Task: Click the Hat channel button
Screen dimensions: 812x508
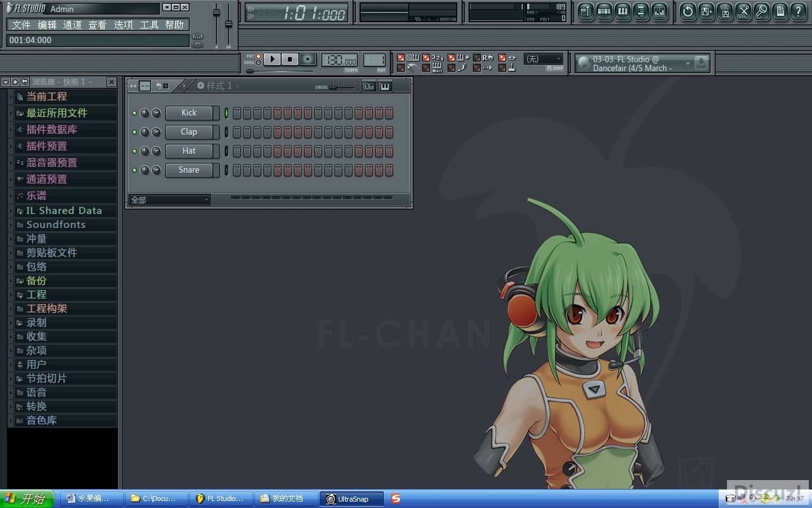Action: coord(188,151)
